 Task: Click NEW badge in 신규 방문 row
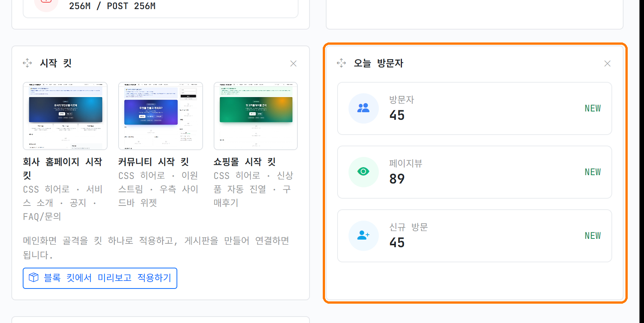click(x=593, y=236)
